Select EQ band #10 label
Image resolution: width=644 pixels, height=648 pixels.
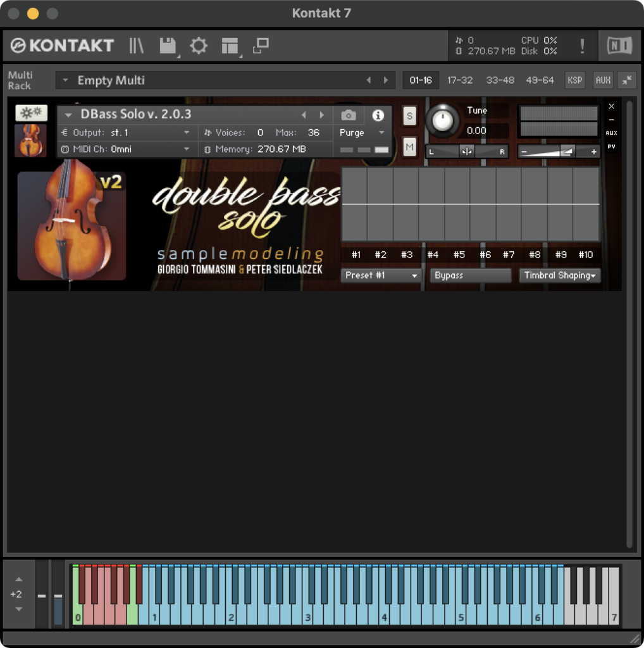coord(585,254)
